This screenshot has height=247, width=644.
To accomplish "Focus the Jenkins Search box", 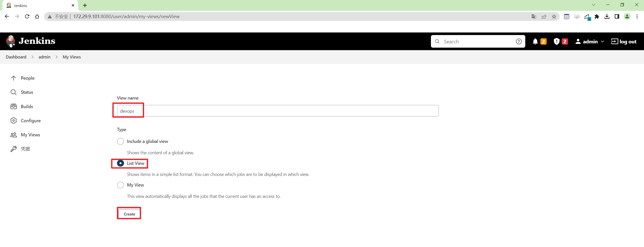I will 478,42.
